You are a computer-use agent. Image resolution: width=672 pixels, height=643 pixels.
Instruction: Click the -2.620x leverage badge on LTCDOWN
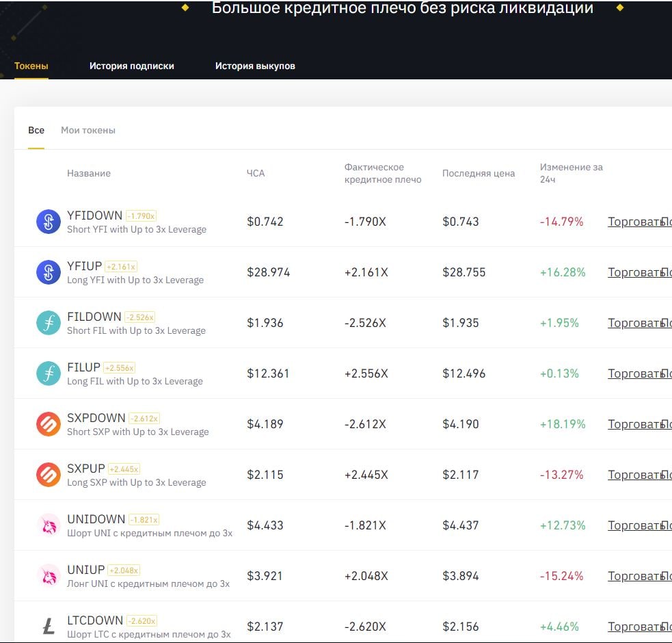click(142, 620)
